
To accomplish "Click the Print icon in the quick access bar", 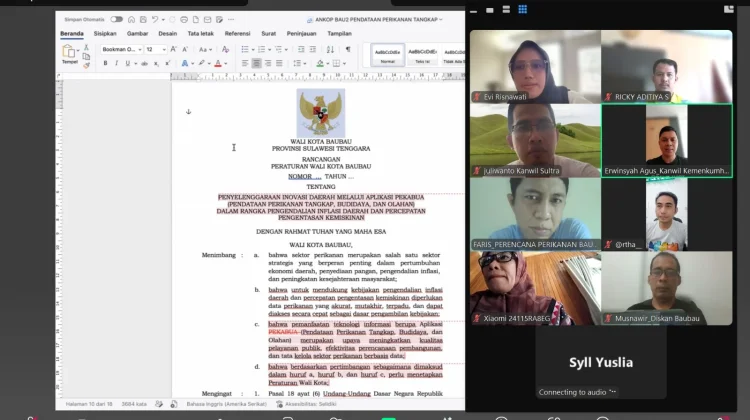I will 184,20.
